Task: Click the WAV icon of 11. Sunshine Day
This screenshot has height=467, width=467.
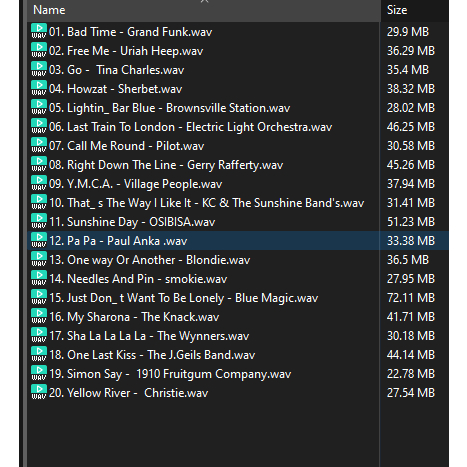Action: coord(39,221)
